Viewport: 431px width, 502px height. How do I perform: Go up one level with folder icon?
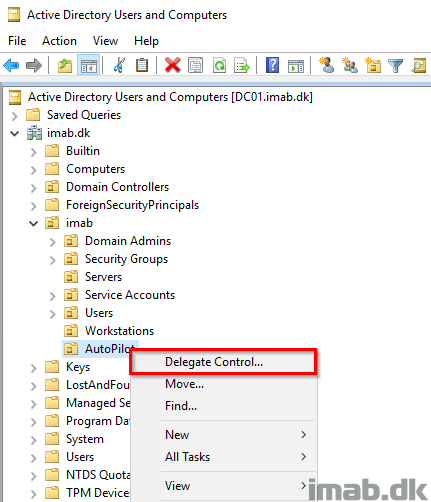tap(65, 65)
